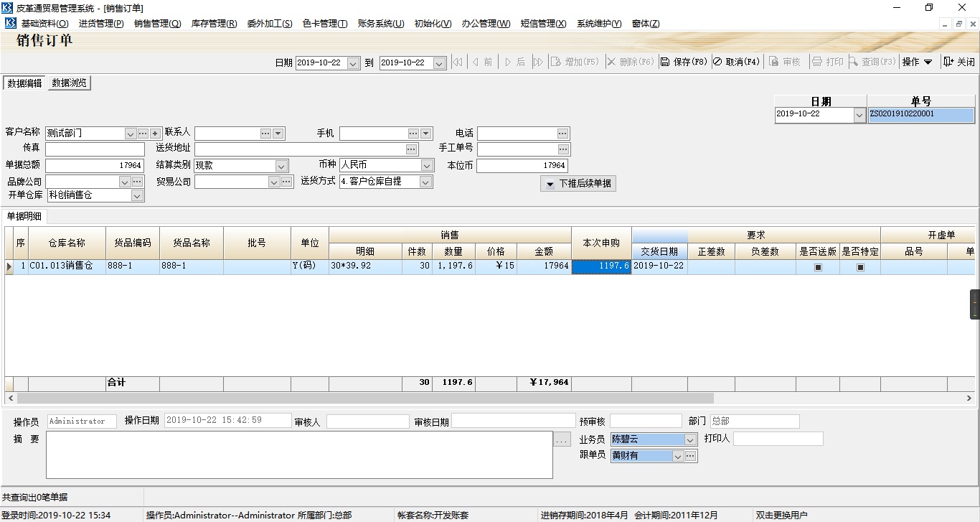This screenshot has width=980, height=522.
Task: Open the 业务员 salesperson dropdown showing 陈碧云
Action: 690,438
